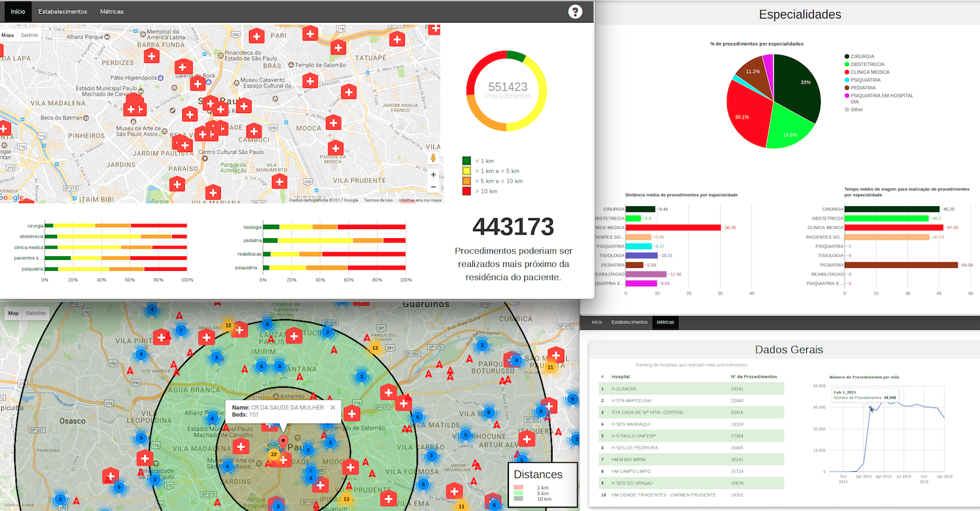
Task: Select the H SES MANDAQUI ranking row
Action: tap(691, 424)
